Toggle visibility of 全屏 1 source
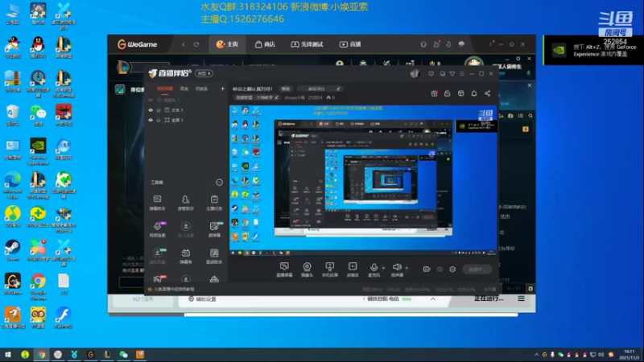This screenshot has width=644, height=362. tap(151, 120)
